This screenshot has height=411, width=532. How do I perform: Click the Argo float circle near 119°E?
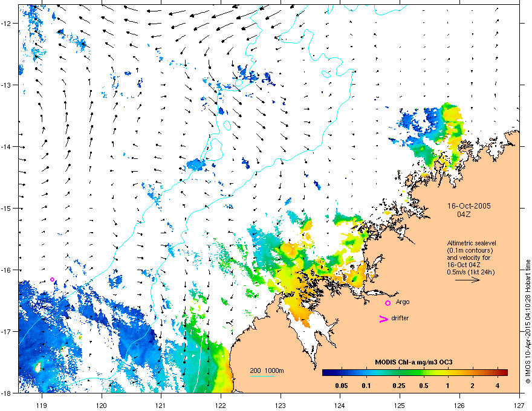(52, 279)
